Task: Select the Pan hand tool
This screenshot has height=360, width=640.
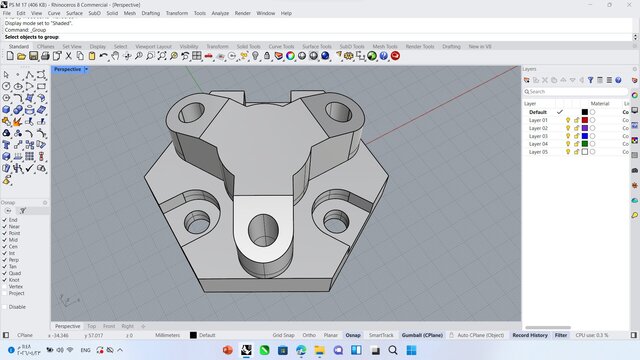Action: (x=116, y=56)
